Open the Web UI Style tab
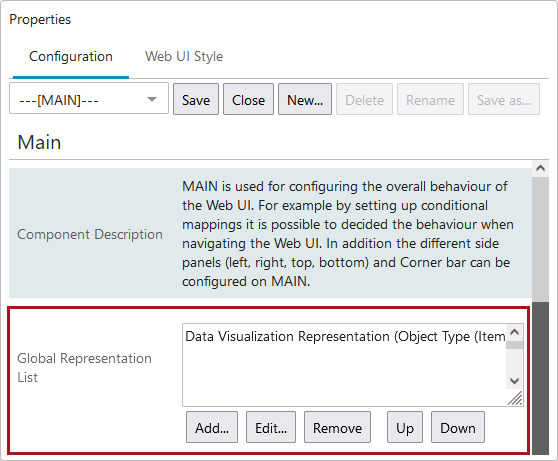This screenshot has width=558, height=461. coord(184,57)
